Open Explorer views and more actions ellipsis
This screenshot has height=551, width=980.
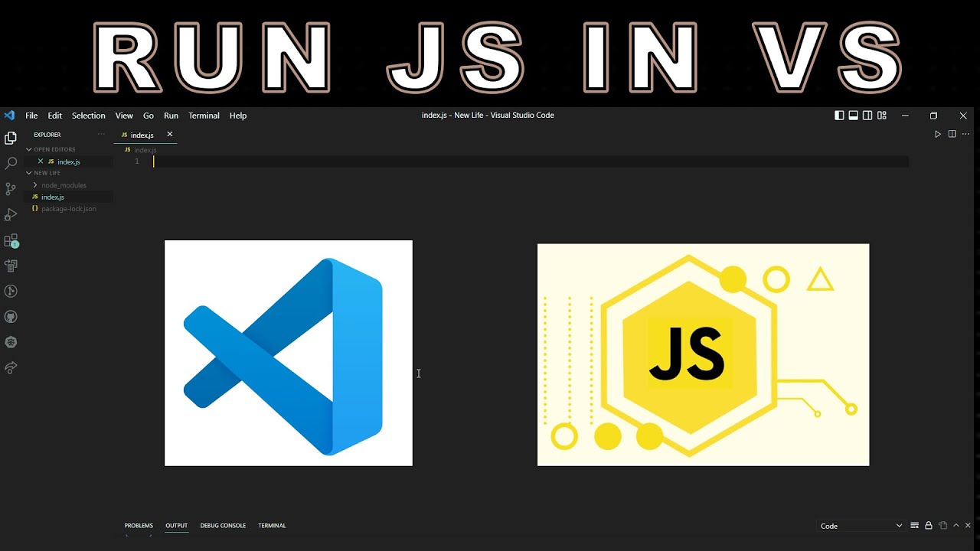pos(101,135)
